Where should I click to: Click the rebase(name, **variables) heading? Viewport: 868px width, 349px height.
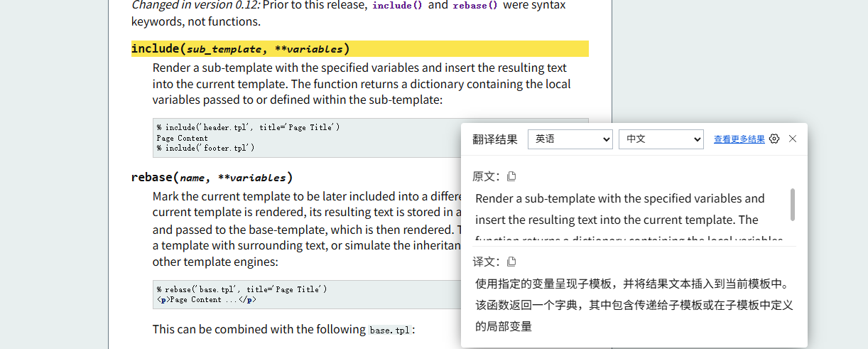212,178
